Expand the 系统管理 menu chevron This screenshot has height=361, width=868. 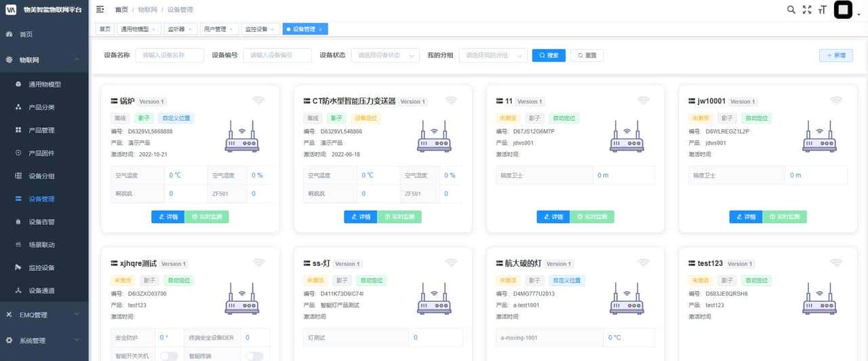[77, 341]
